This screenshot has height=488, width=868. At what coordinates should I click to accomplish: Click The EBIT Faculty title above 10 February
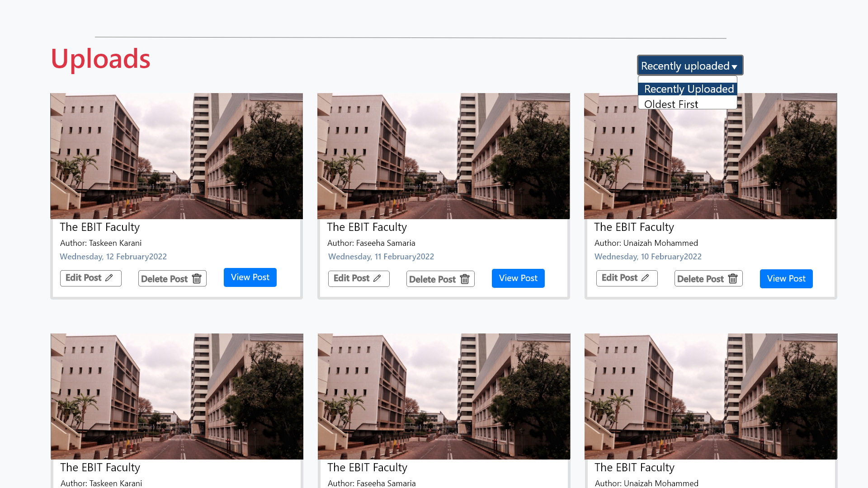pos(634,227)
